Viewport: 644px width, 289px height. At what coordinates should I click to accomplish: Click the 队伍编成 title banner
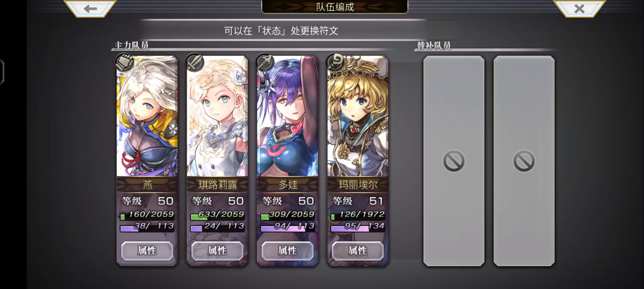tap(335, 7)
